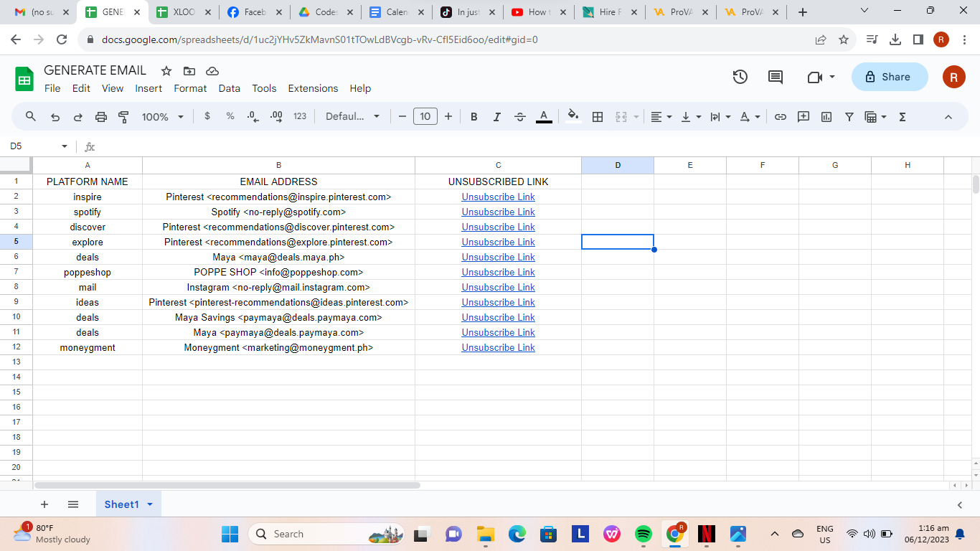Decrease the font size
Screen dimensions: 980x551
[x=402, y=116]
